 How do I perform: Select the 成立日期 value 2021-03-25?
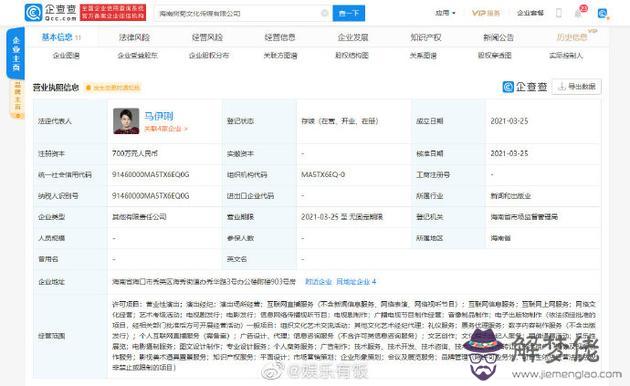coord(509,121)
